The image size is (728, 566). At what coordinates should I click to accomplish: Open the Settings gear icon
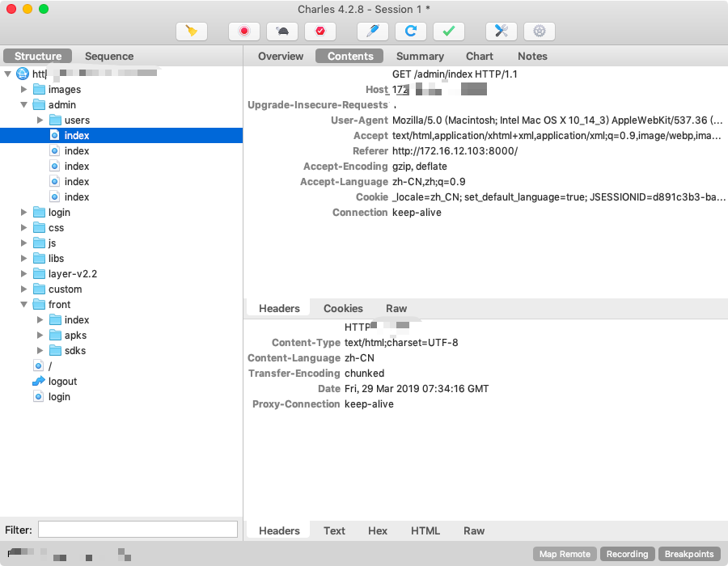pos(540,32)
